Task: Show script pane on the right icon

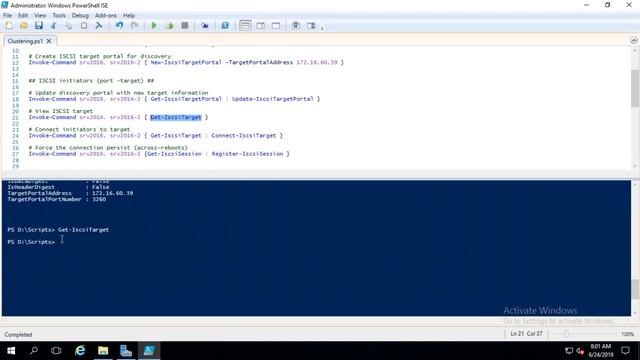Action: pos(260,26)
